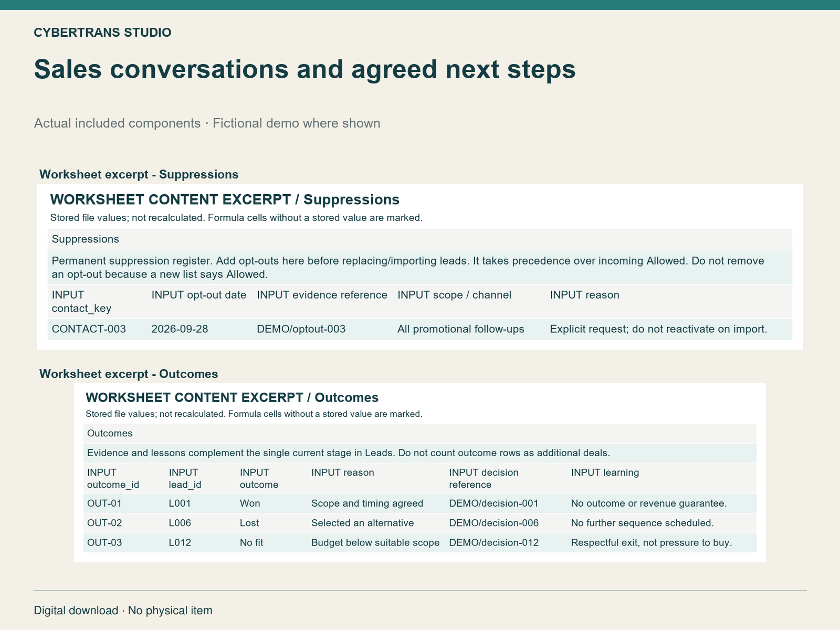Click the CYBERTRANS STUDIO brand text

[x=102, y=33]
